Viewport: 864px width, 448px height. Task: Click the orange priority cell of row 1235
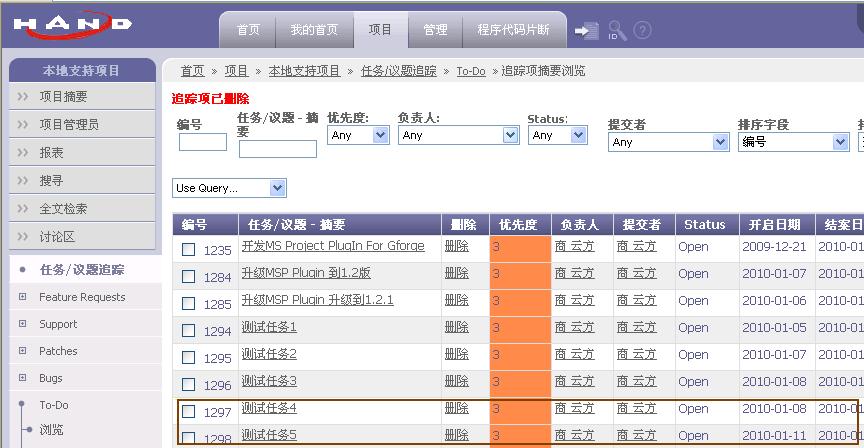(x=520, y=249)
